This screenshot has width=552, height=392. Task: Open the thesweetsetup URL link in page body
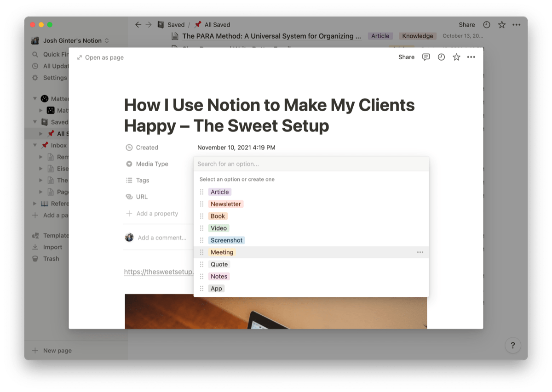159,272
